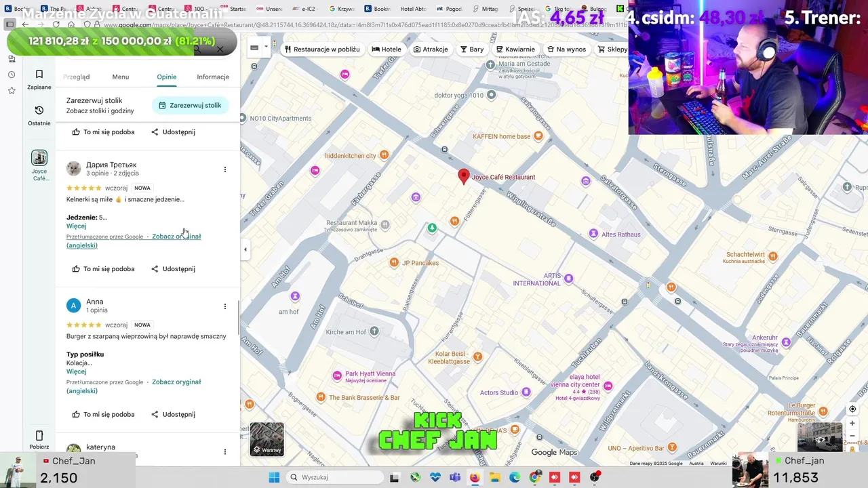Switch to the Pogoda browser tab
The height and width of the screenshot is (488, 868).
point(450,9)
